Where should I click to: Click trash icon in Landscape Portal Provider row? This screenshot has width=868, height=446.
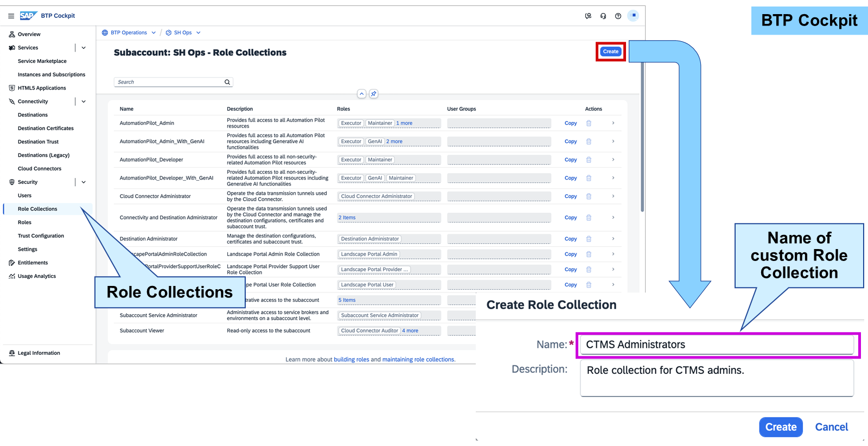coord(589,269)
